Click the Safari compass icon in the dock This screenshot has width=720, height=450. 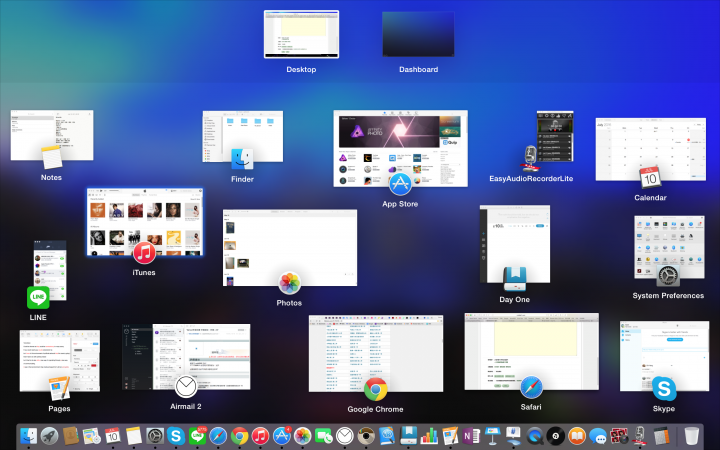(x=218, y=436)
